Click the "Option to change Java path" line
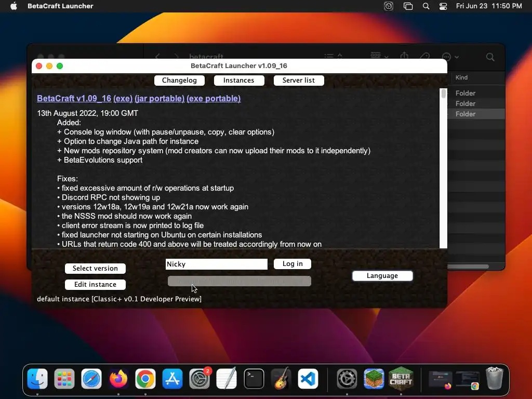This screenshot has width=532, height=399. 128,141
